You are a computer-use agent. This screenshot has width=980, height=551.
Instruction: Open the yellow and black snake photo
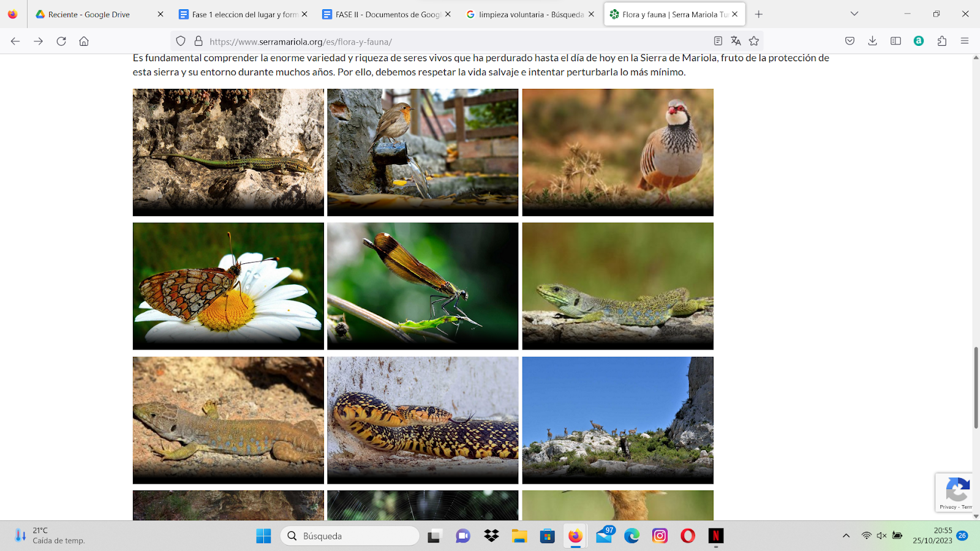pyautogui.click(x=423, y=421)
